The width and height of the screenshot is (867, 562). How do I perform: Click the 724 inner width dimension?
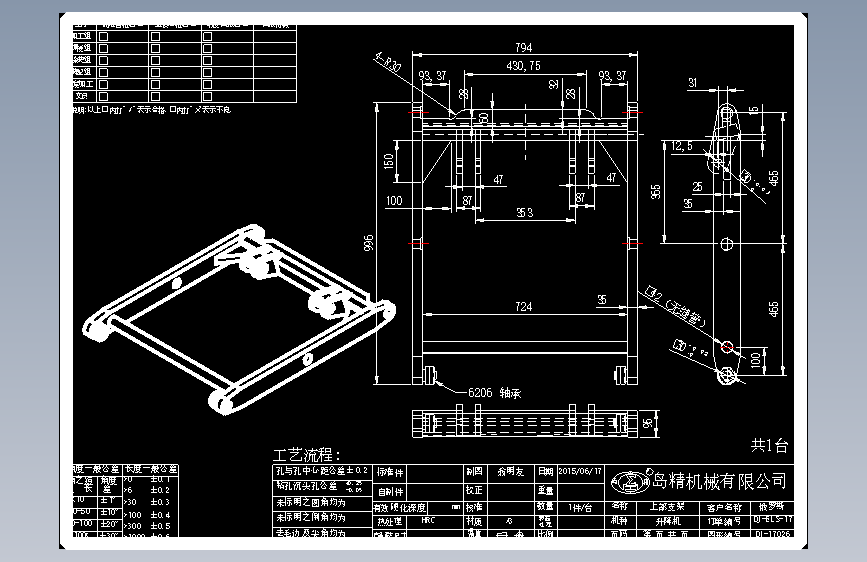tap(524, 307)
